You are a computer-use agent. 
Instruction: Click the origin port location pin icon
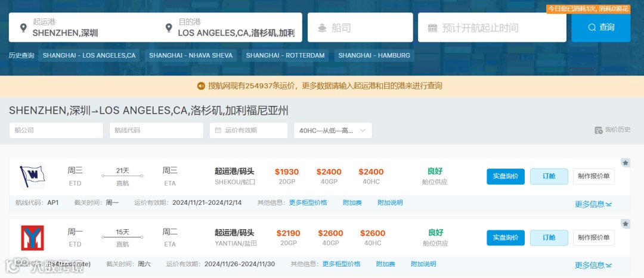click(x=23, y=28)
